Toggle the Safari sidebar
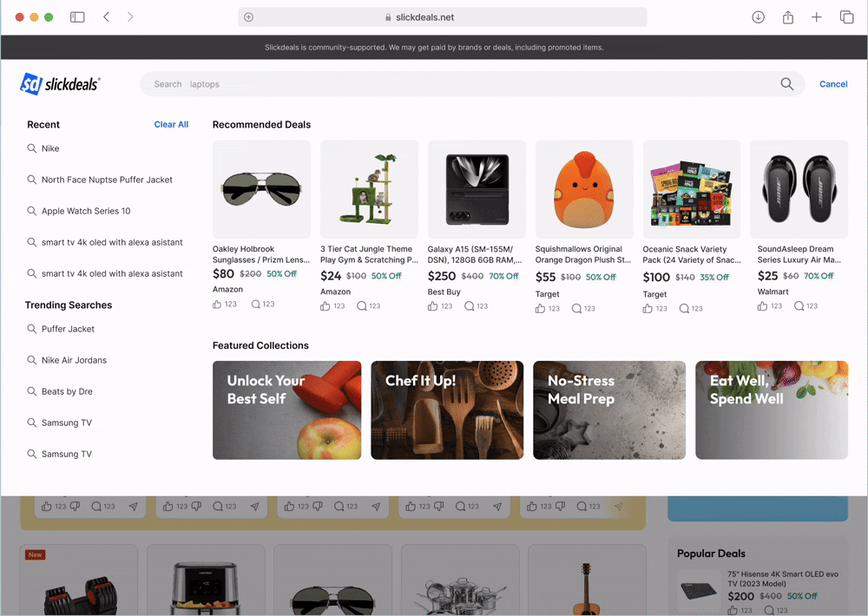 click(77, 17)
